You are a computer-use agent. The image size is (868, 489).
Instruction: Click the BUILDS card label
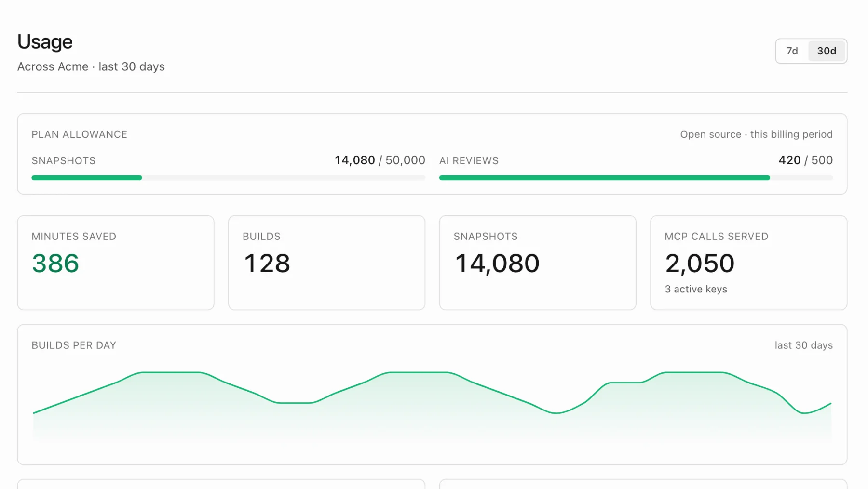pyautogui.click(x=261, y=237)
